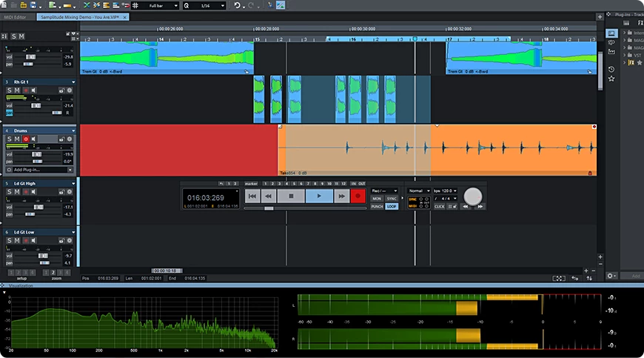Disable the LOOP button in transport
This screenshot has width=644, height=358.
[392, 206]
